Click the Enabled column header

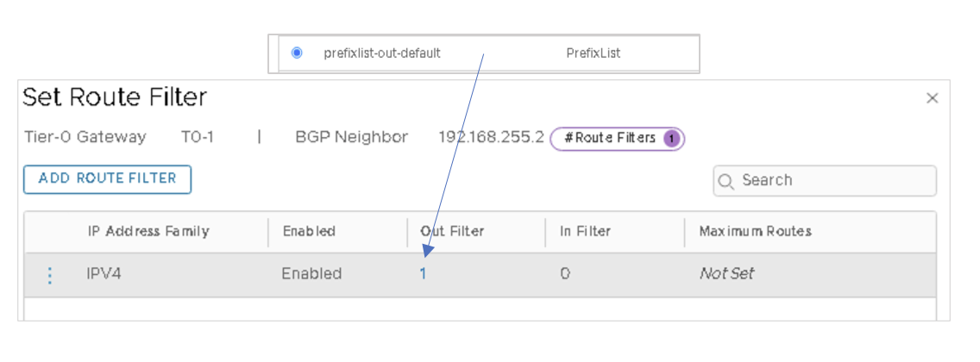[309, 231]
